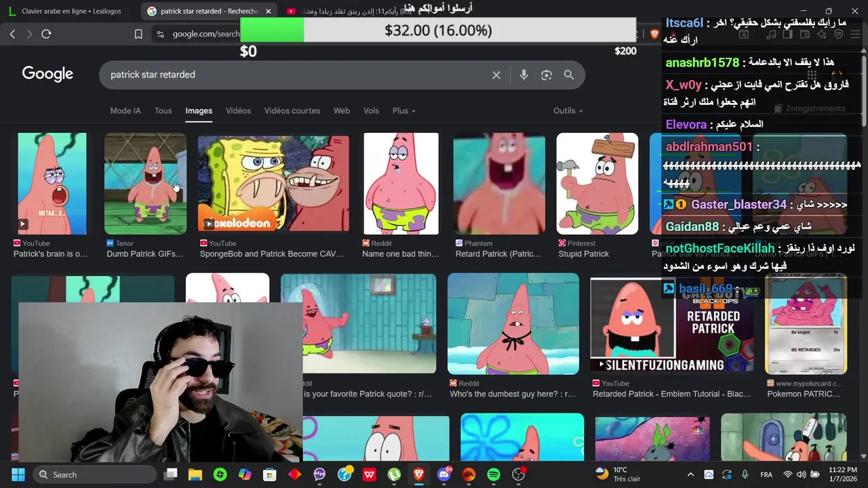Open the volume control in system tray
868x488 pixels.
pos(802,474)
